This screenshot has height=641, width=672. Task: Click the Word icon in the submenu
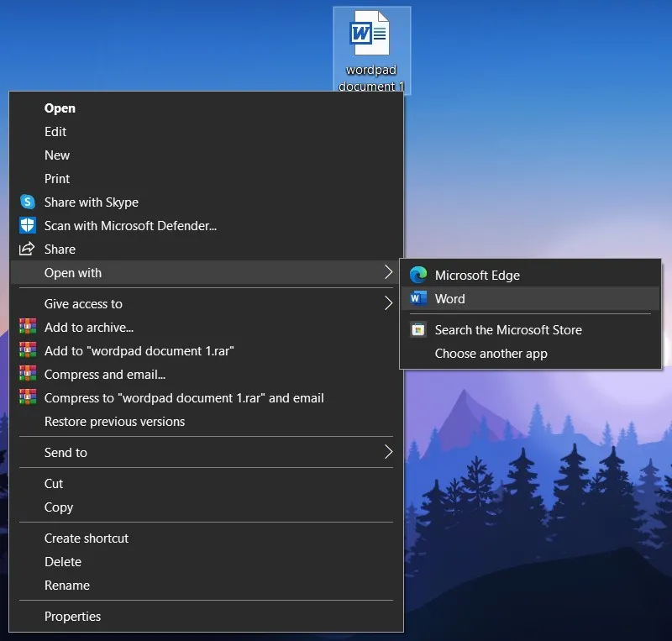pos(418,298)
